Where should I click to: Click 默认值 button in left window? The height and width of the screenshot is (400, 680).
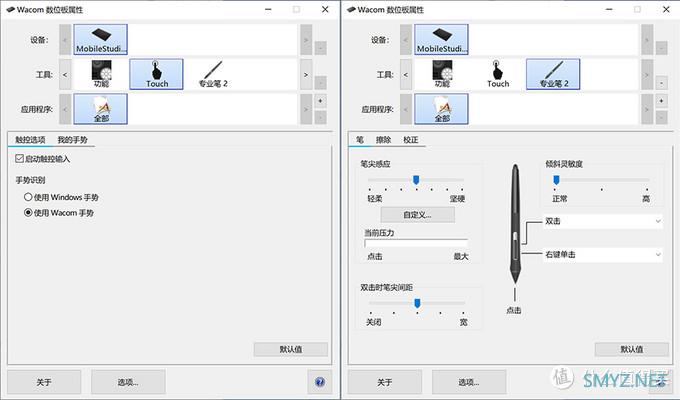click(291, 349)
